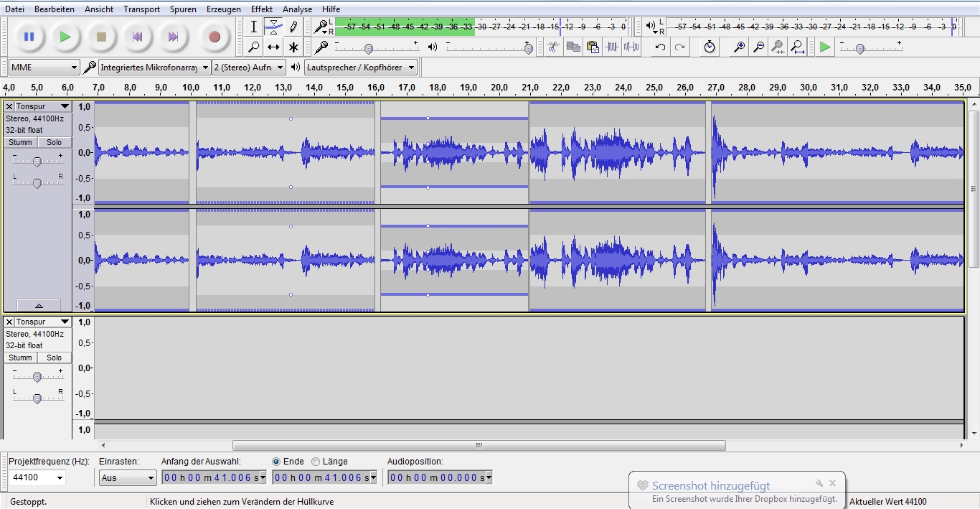Open the Lautsprecher / Kopfhörer output dropdown
This screenshot has height=509, width=980.
tap(361, 67)
